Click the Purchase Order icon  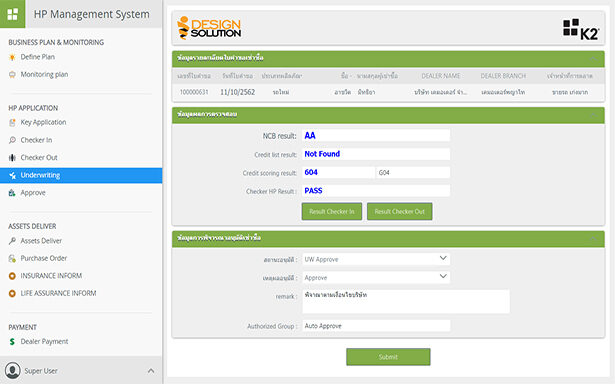[12, 258]
